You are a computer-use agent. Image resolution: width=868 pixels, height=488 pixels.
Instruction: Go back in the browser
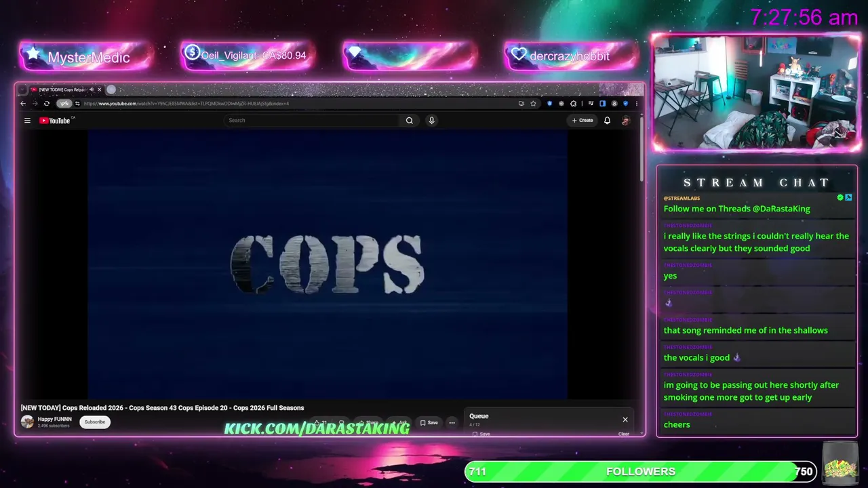(23, 104)
